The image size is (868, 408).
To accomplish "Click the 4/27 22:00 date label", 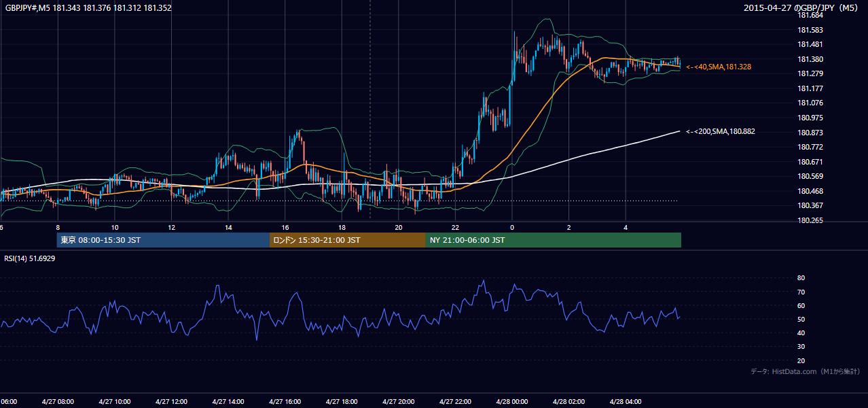I will [x=455, y=402].
